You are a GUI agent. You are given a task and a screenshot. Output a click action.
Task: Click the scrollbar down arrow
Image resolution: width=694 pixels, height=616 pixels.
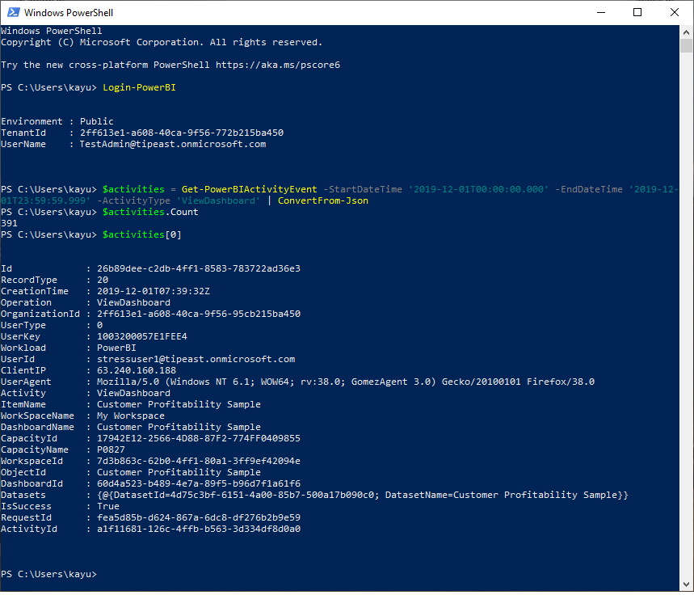pyautogui.click(x=686, y=584)
